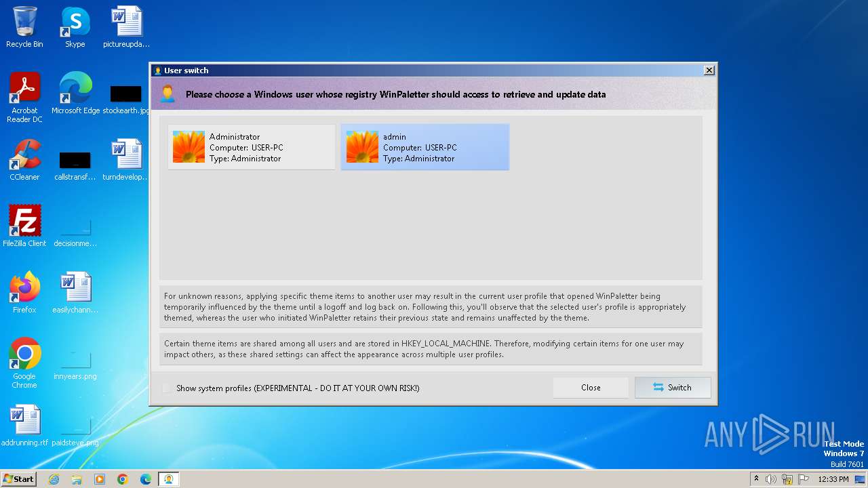Viewport: 868px width, 488px height.
Task: Launch Acrobat Reader DC shortcut
Action: click(24, 98)
